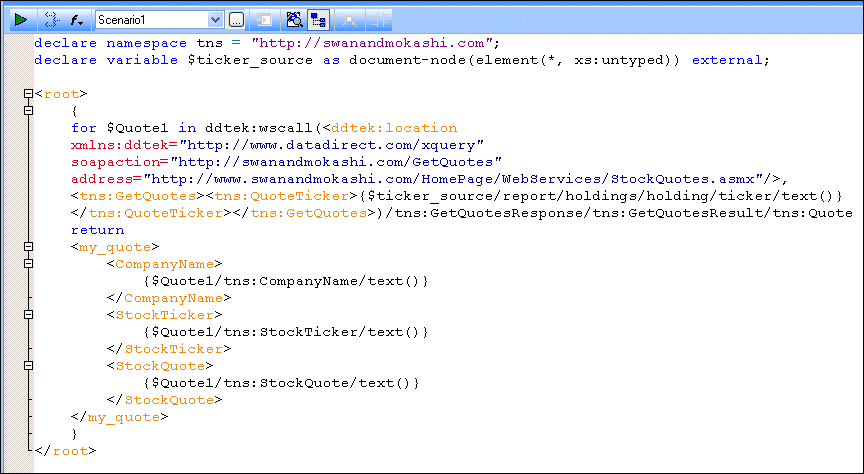Click the magnifier preview icon in toolbar
This screenshot has width=864, height=474.
tap(294, 19)
